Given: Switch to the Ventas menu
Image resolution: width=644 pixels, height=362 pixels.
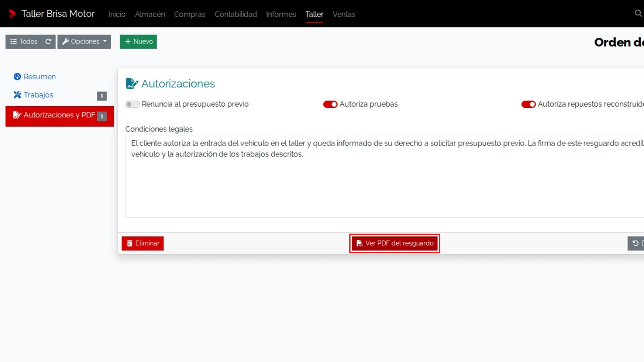Looking at the screenshot, I should [344, 14].
